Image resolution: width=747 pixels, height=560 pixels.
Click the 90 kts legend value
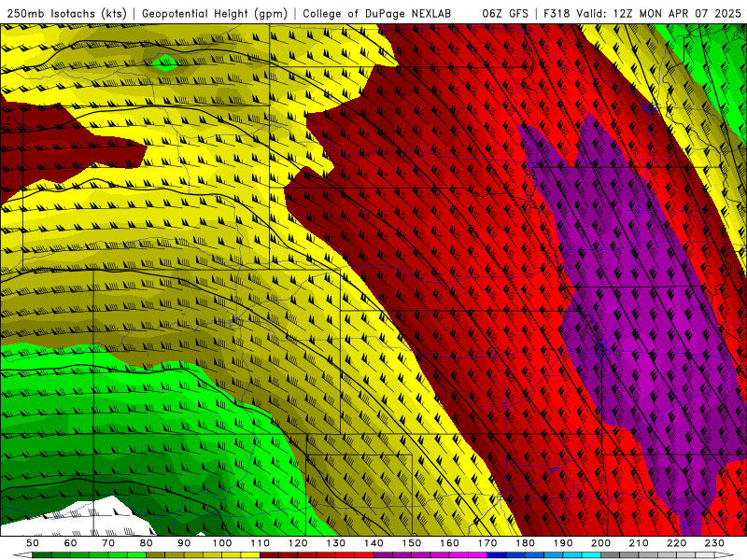tap(184, 543)
